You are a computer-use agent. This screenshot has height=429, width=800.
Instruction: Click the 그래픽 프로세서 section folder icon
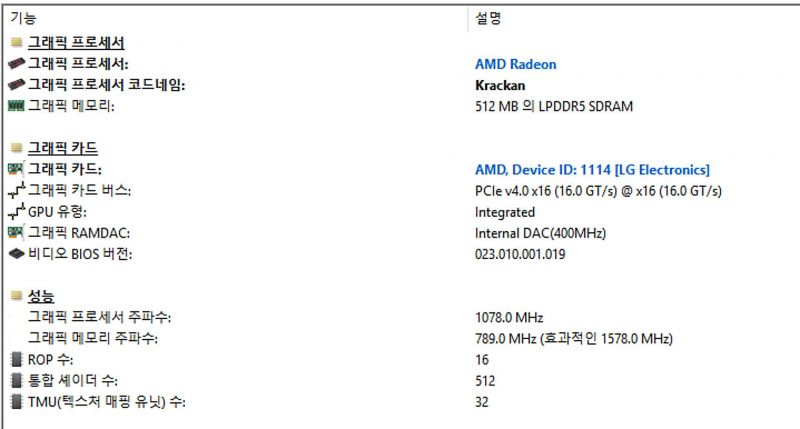tap(16, 43)
